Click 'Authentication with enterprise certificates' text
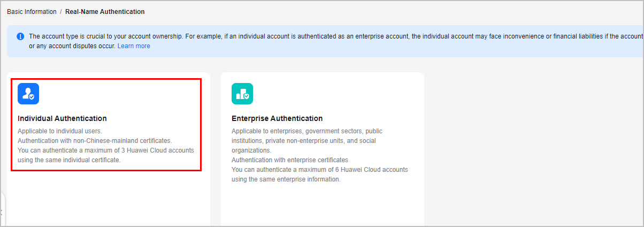The width and height of the screenshot is (644, 227). [290, 160]
